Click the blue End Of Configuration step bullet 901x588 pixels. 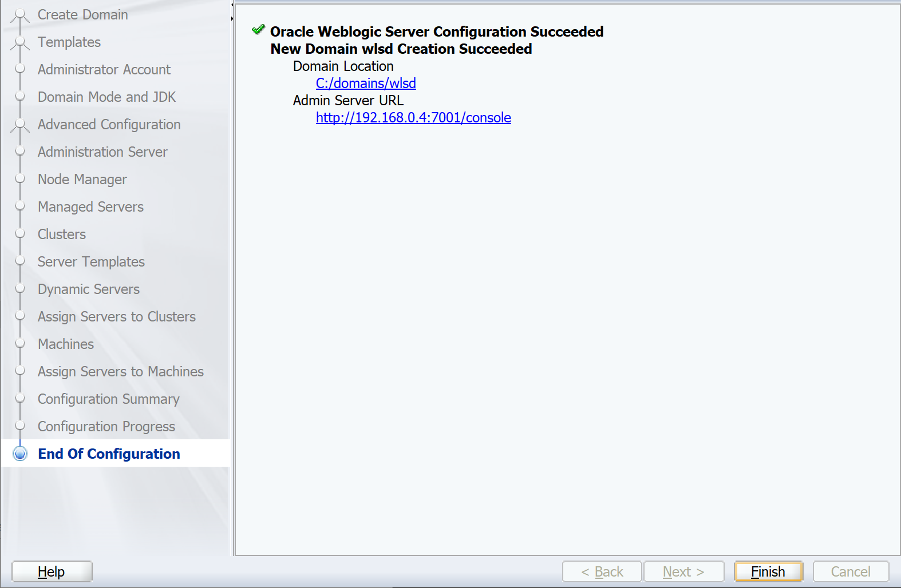coord(20,454)
